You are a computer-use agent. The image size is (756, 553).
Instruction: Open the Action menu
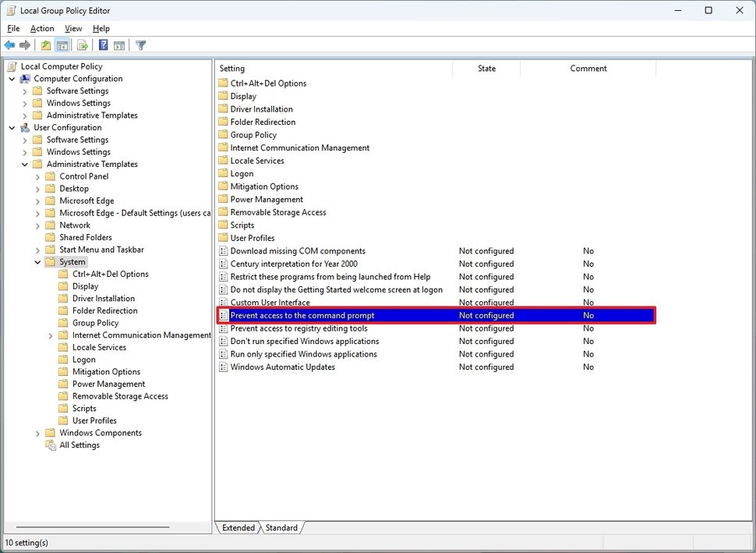pyautogui.click(x=42, y=28)
